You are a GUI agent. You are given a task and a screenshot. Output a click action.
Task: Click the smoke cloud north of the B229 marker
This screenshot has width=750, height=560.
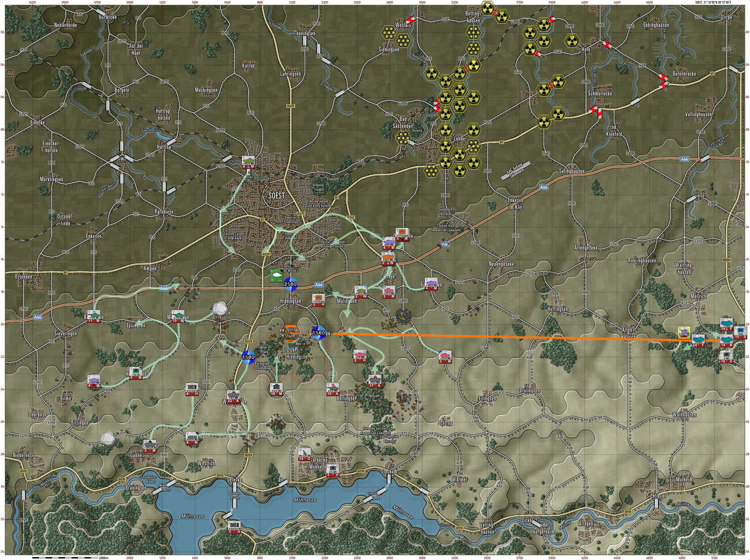[220, 307]
